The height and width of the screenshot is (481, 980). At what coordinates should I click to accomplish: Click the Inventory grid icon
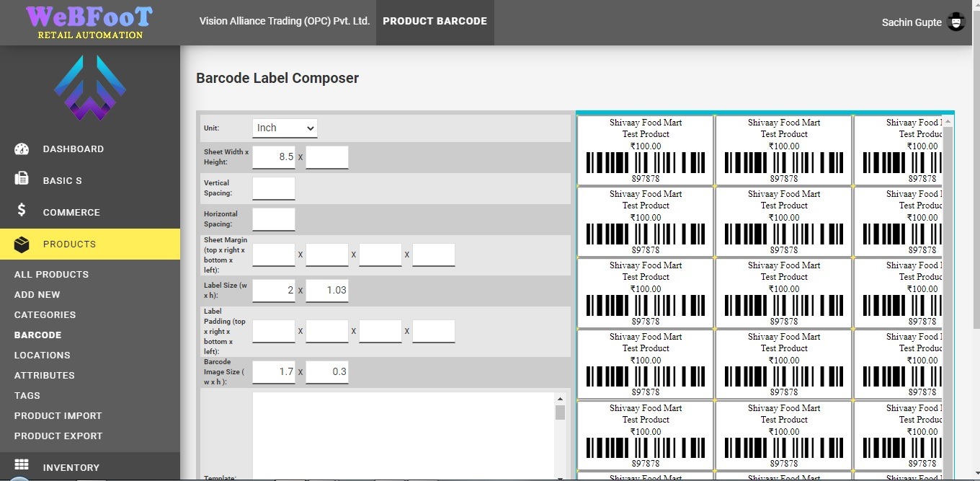22,465
